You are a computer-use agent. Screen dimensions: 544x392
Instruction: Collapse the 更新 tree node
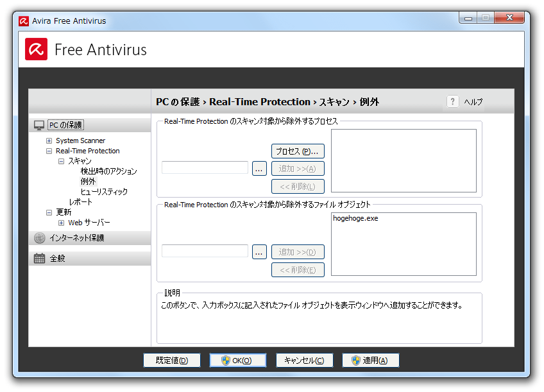(x=49, y=212)
